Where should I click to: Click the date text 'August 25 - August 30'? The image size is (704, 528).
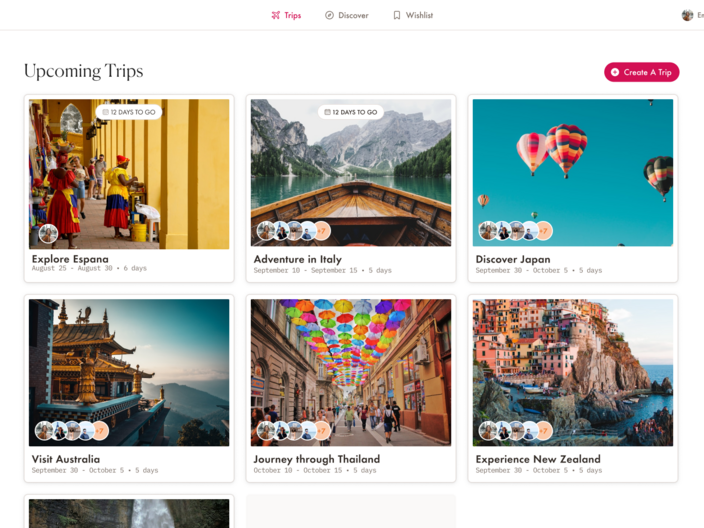pos(72,268)
